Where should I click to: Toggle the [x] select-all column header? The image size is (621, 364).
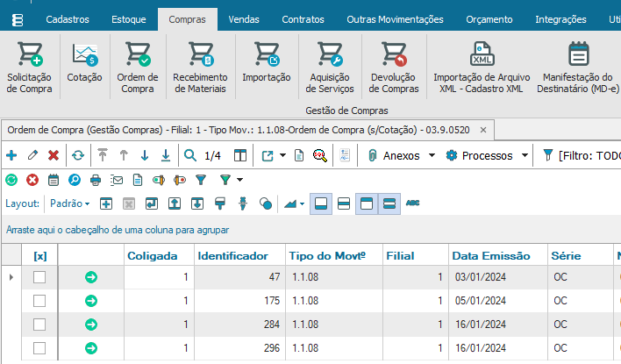[x=39, y=255]
